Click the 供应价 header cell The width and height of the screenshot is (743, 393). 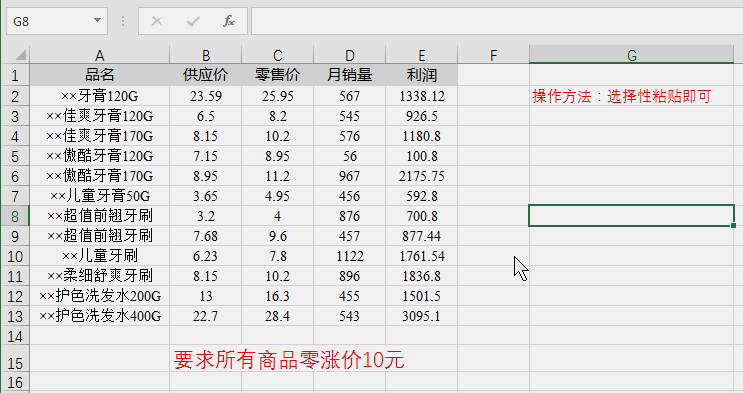[x=206, y=75]
